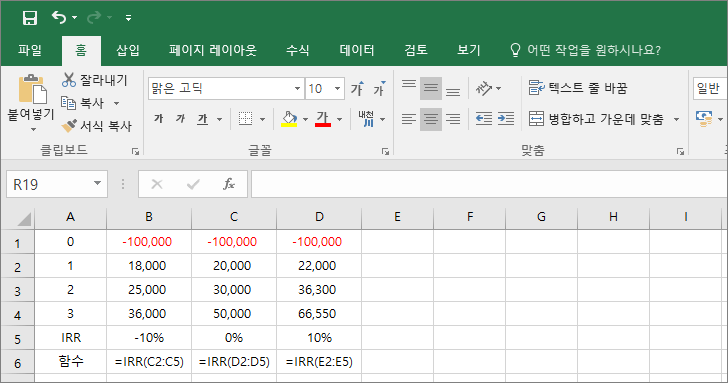
Task: Click 텍스트 줄 바꿈 button
Action: (x=578, y=88)
